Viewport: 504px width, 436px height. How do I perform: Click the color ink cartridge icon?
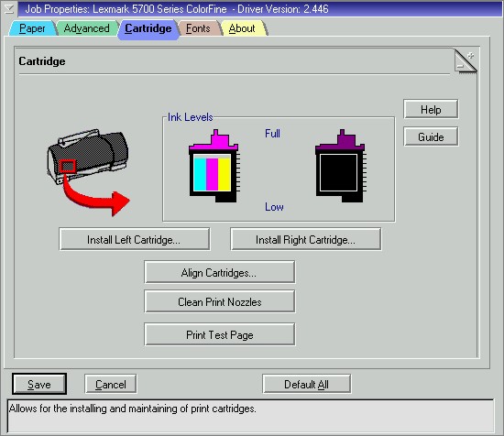(214, 166)
